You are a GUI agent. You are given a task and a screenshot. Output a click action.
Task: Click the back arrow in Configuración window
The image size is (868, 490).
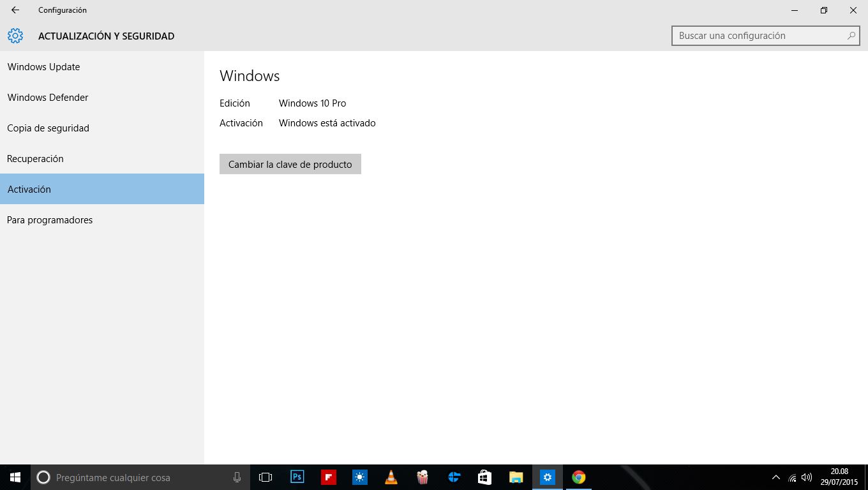coord(15,10)
